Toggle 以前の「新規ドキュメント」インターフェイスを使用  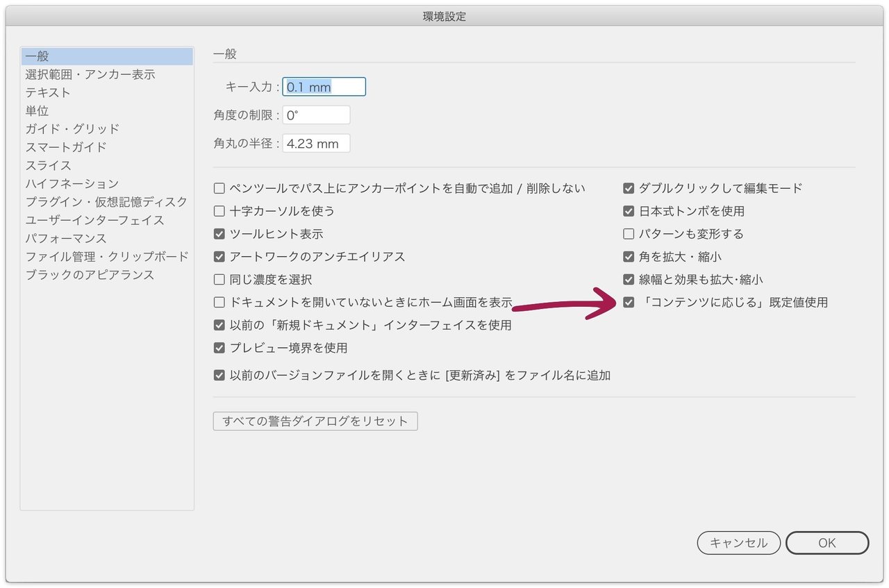(x=219, y=325)
